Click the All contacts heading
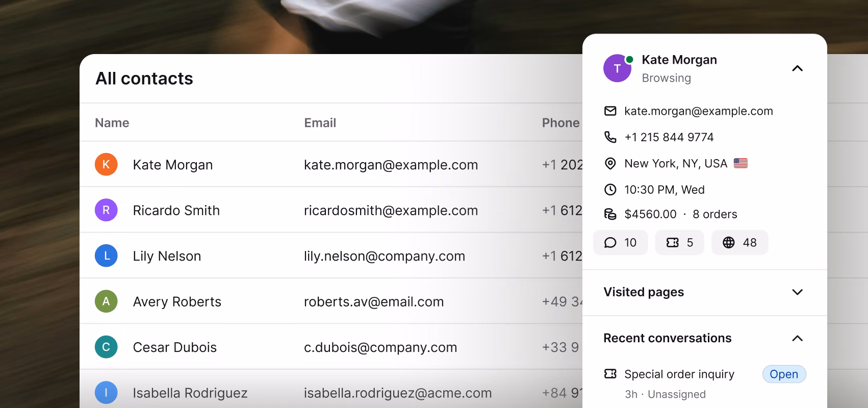This screenshot has width=868, height=408. pos(144,79)
